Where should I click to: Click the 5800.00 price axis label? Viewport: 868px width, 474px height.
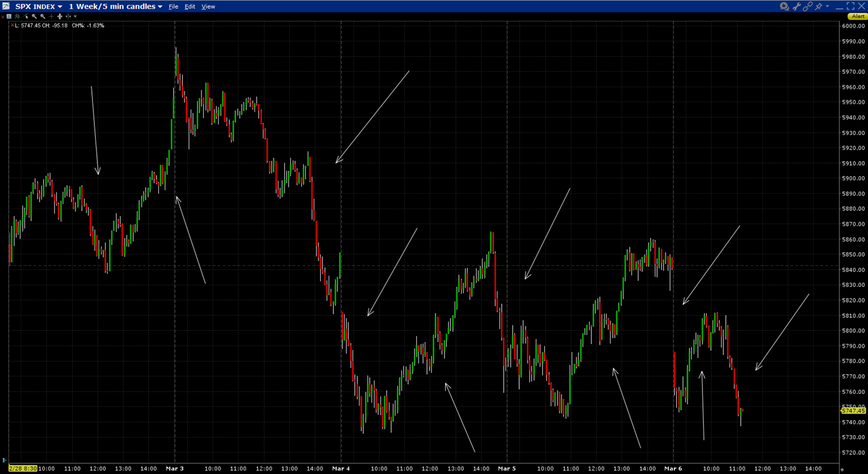[x=854, y=331]
